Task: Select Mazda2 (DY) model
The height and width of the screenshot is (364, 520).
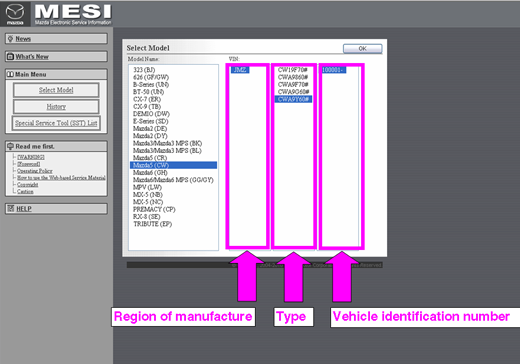Action: click(150, 136)
